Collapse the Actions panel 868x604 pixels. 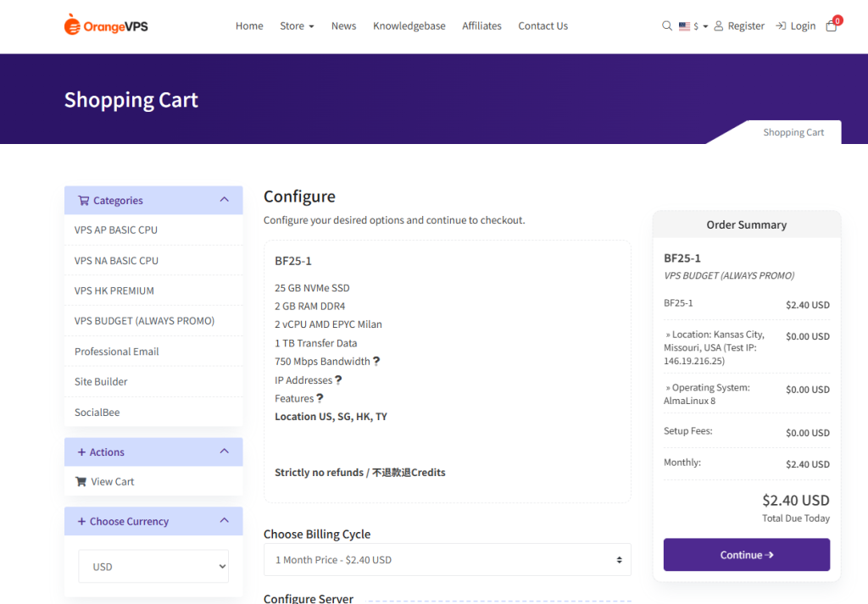[x=225, y=452]
